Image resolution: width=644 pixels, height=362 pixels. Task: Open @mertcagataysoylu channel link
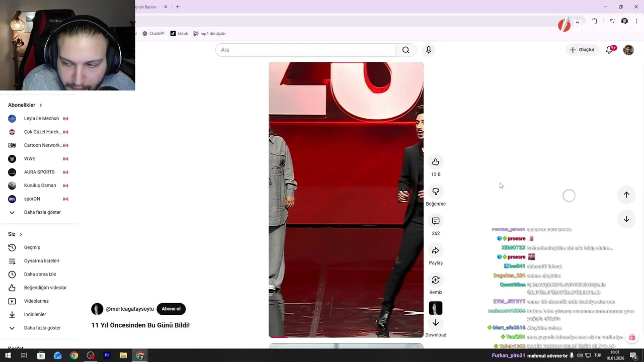coord(130,309)
